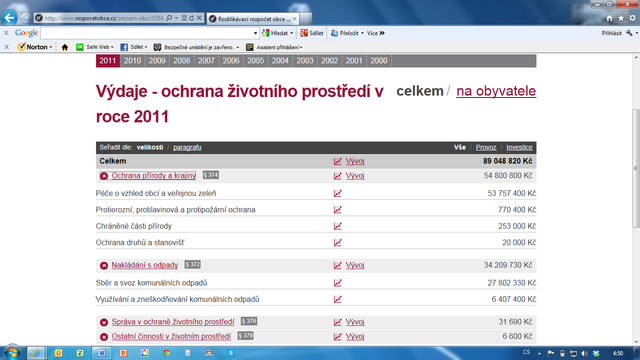Stop loading with address bar X icon
The image size is (640, 360).
tap(199, 18)
